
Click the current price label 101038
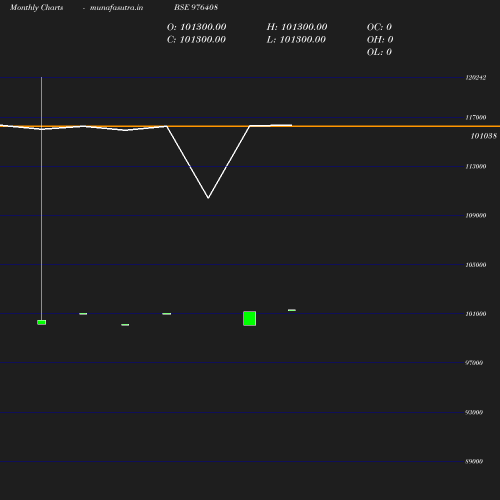click(x=483, y=136)
